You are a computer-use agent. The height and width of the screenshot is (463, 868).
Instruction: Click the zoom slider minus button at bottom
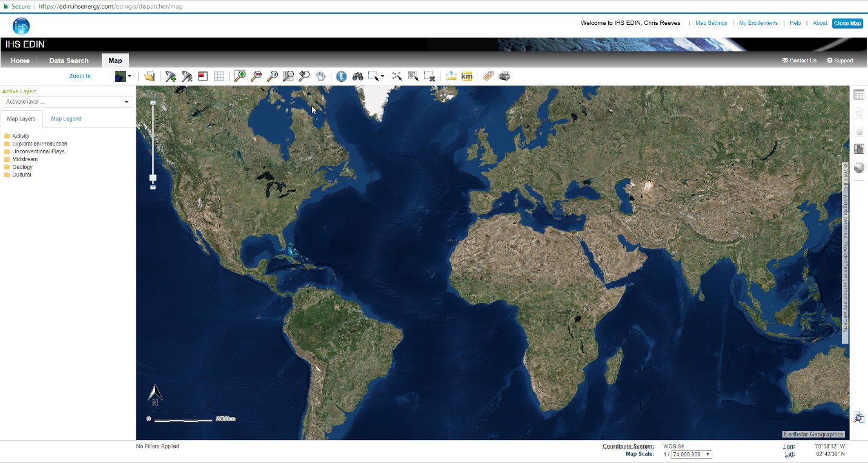pos(153,187)
